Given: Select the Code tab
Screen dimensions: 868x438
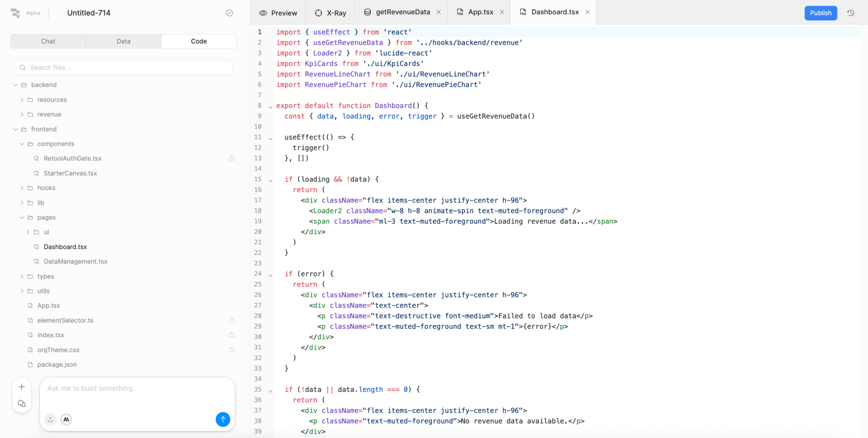Looking at the screenshot, I should (x=199, y=41).
